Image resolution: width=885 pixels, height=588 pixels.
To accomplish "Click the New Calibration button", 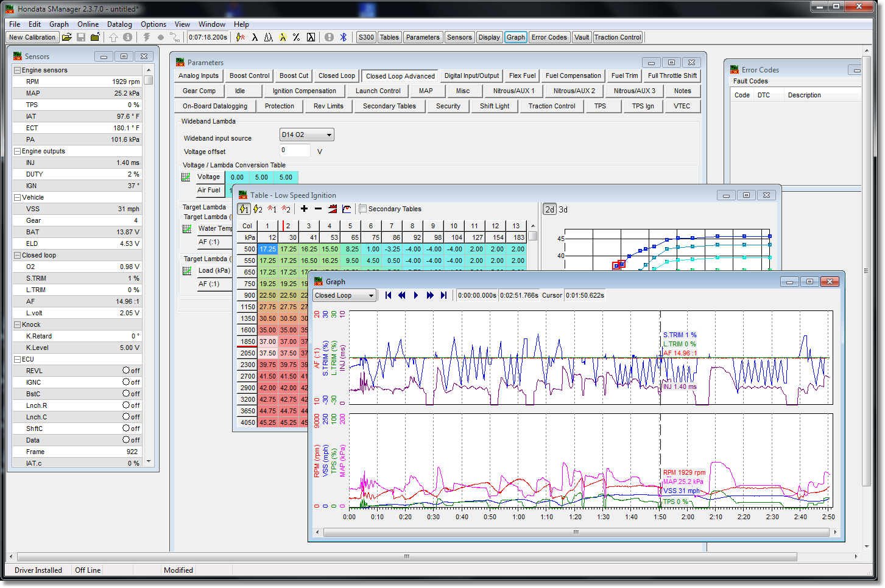I will coord(32,37).
